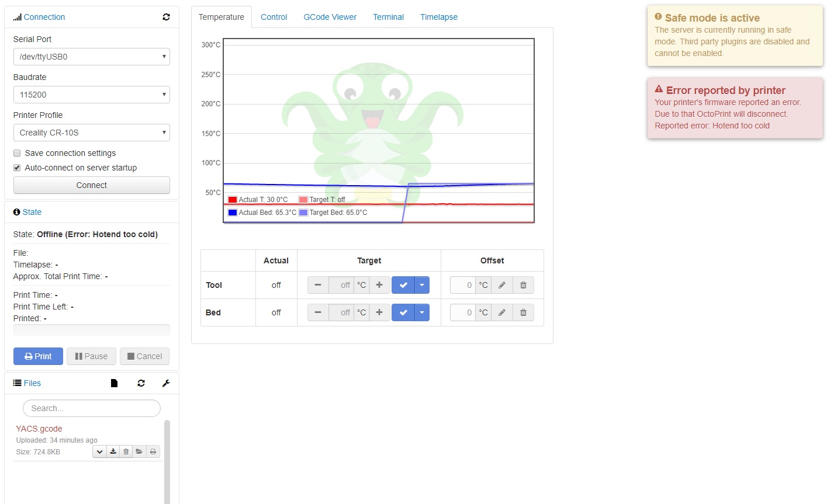The image size is (834, 504).
Task: Open the folder view icon in Files panel
Action: click(139, 451)
